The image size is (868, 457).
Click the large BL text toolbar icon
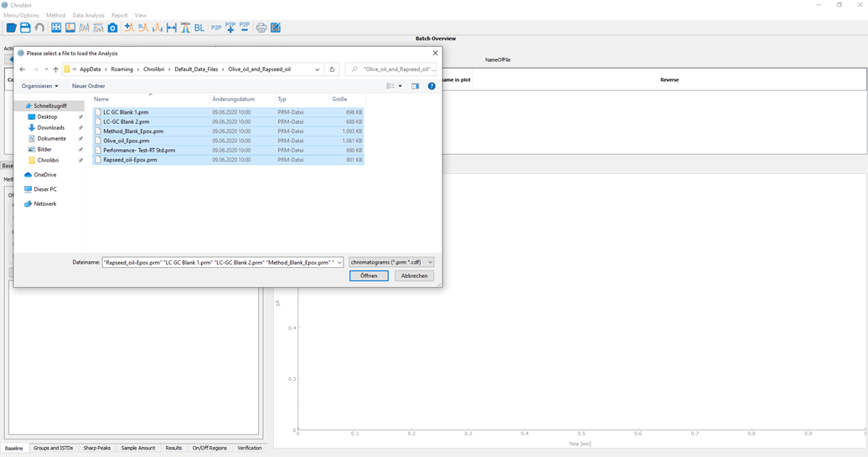(x=199, y=27)
